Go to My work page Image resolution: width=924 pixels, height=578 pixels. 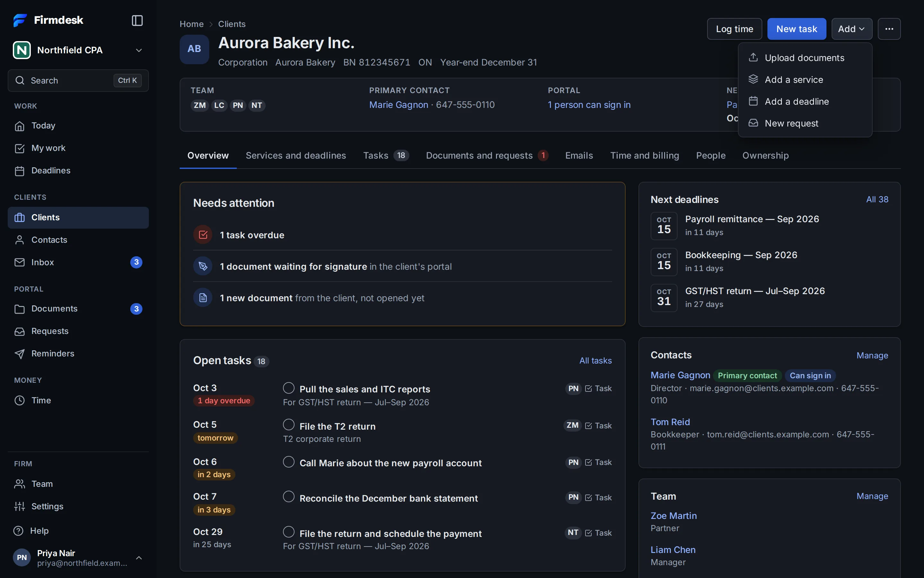78,148
